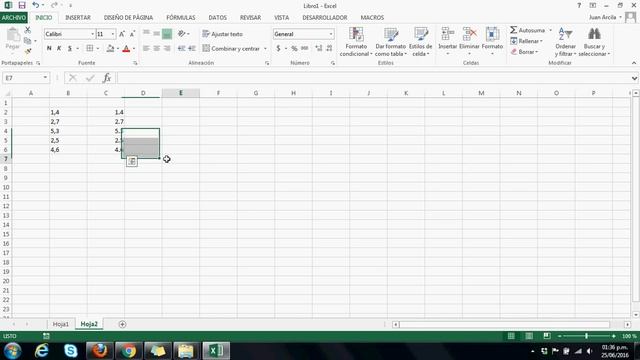640x360 pixels.
Task: Undo the last action
Action: (36, 5)
